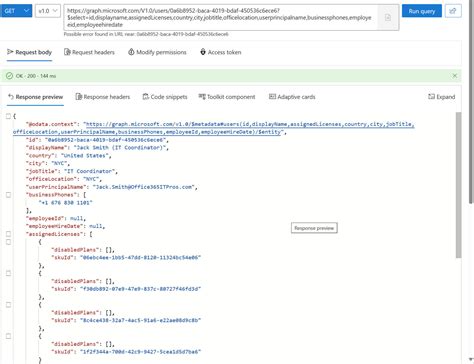Select the Response headers tab
Viewport: 474px width, 364px height.
tap(103, 97)
